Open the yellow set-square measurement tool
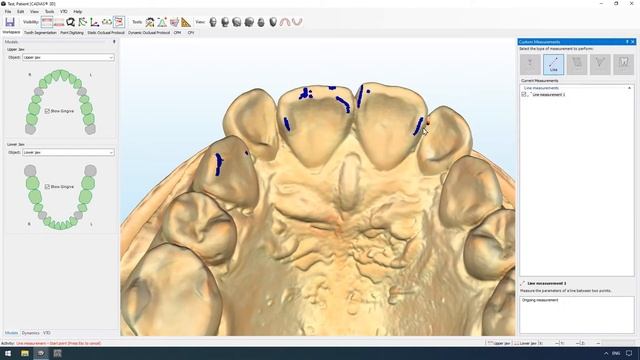Image resolution: width=640 pixels, height=360 pixels. (186, 22)
